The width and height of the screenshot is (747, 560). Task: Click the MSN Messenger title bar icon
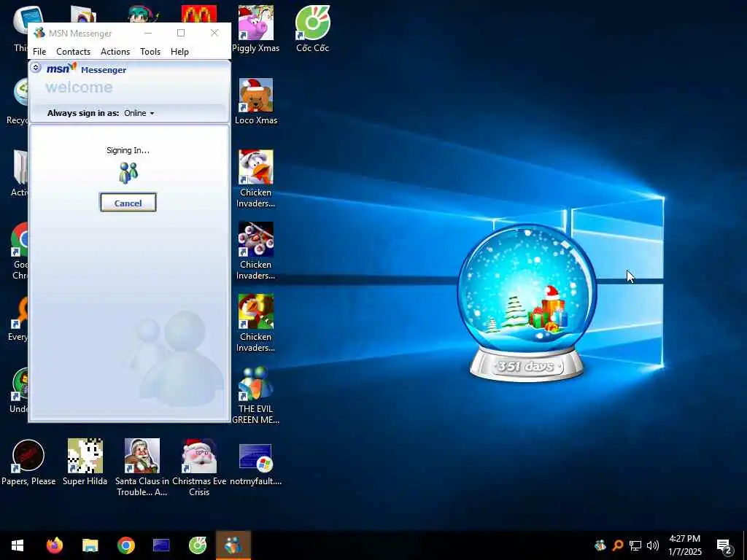(x=39, y=33)
